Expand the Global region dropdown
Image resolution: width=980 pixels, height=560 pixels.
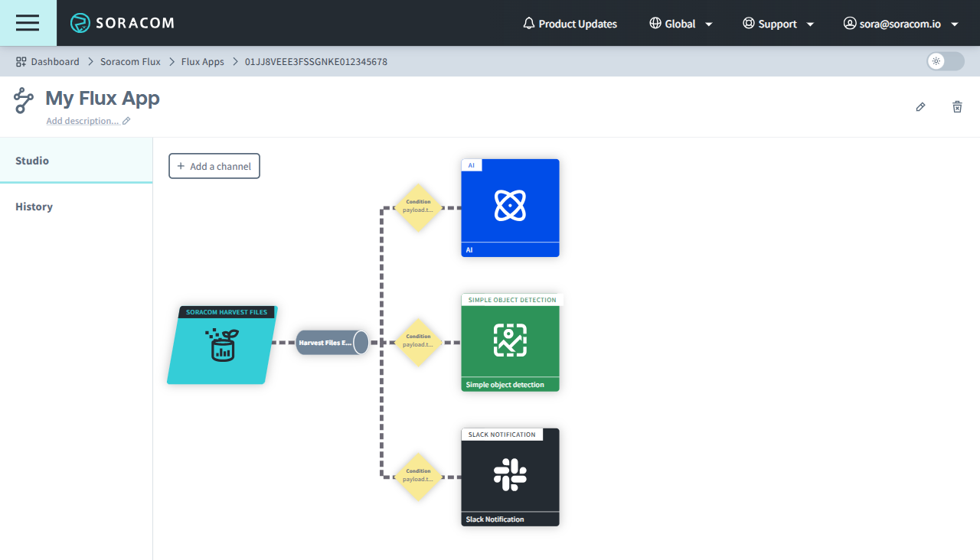pos(680,24)
